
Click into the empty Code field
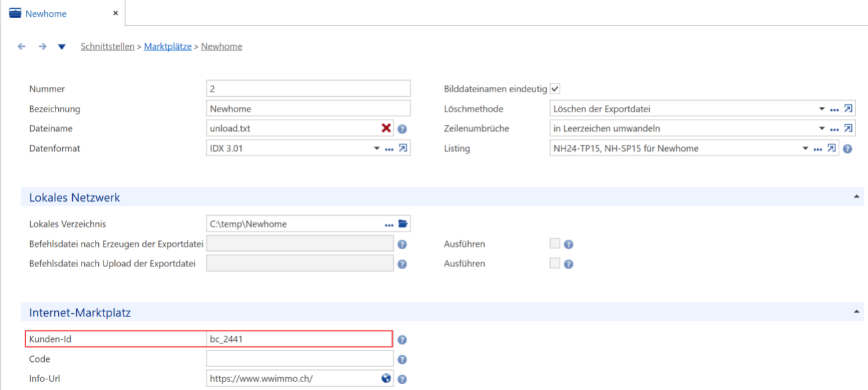point(299,359)
